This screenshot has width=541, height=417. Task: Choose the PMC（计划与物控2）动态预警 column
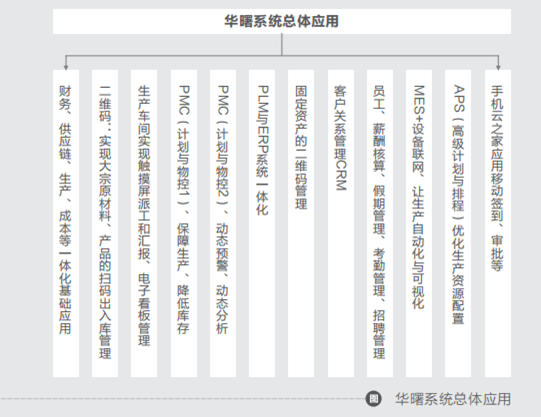(x=223, y=224)
